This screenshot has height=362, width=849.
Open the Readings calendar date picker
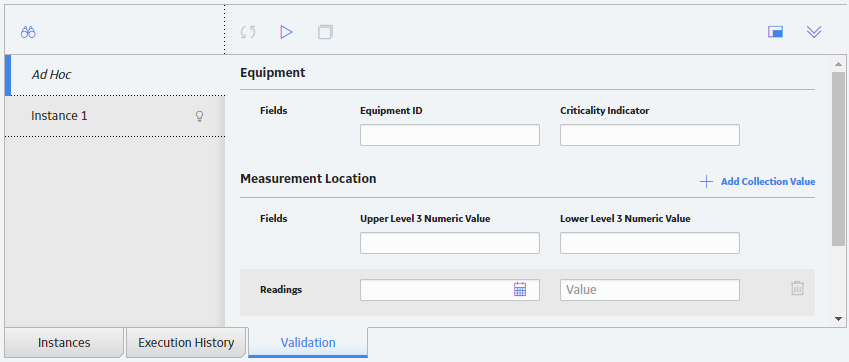[x=520, y=289]
